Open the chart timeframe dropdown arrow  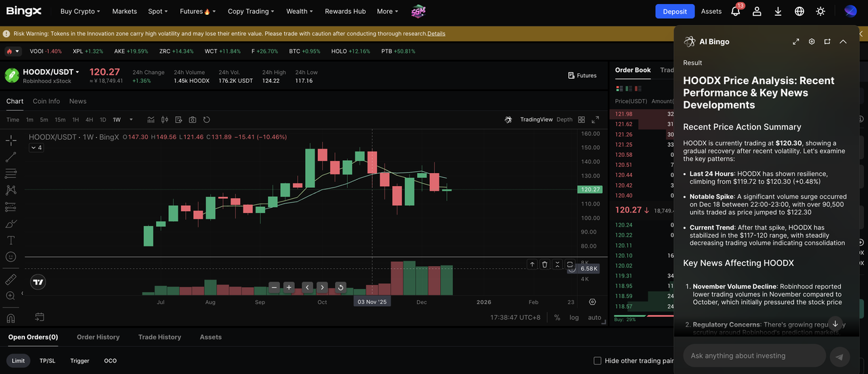pos(131,120)
